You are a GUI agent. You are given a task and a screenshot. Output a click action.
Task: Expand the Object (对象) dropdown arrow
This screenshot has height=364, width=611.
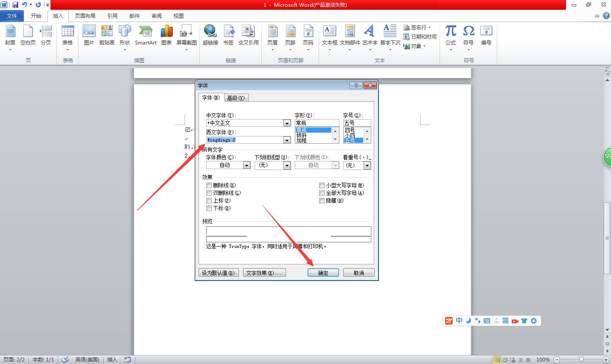[424, 46]
